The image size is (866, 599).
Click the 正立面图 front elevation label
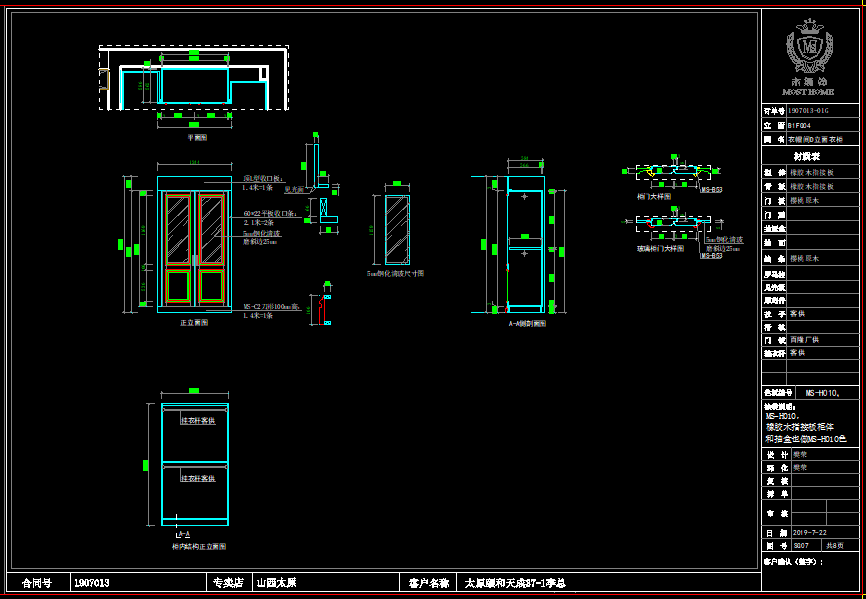click(193, 323)
